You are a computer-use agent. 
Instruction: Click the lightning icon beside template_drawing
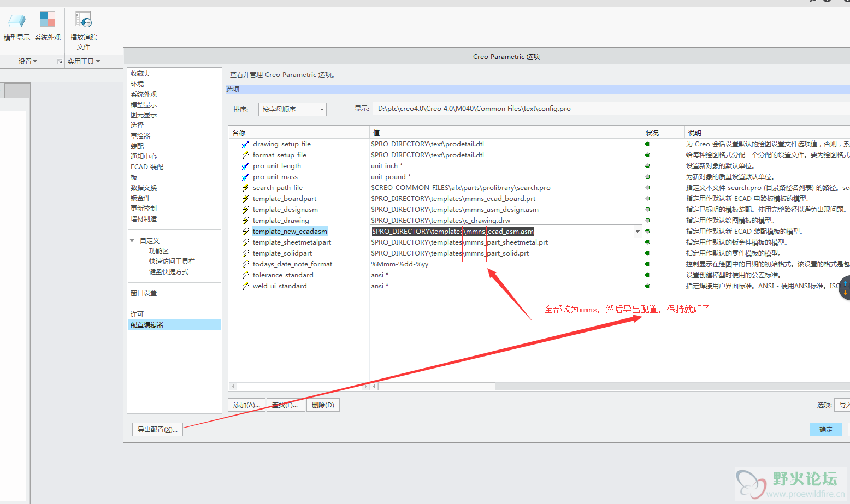(x=246, y=221)
